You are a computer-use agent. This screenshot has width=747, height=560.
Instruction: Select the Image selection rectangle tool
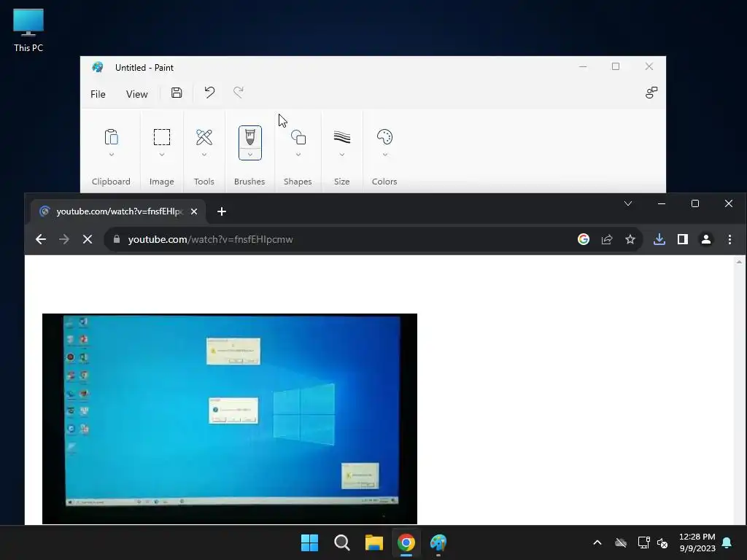[161, 137]
